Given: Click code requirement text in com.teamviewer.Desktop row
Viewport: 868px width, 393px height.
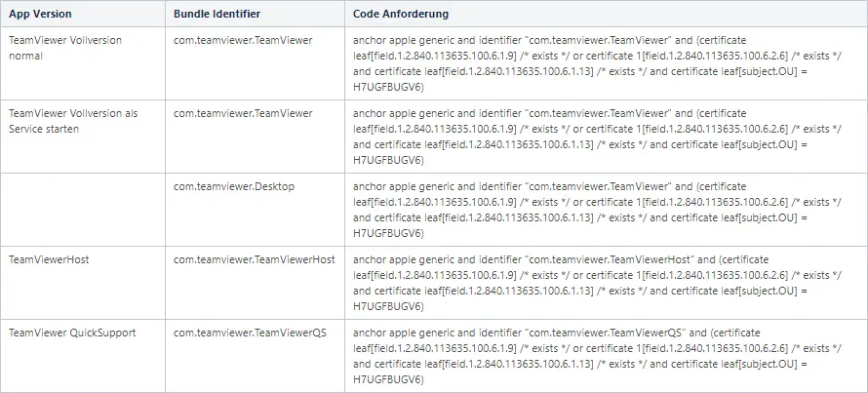Looking at the screenshot, I should (597, 210).
